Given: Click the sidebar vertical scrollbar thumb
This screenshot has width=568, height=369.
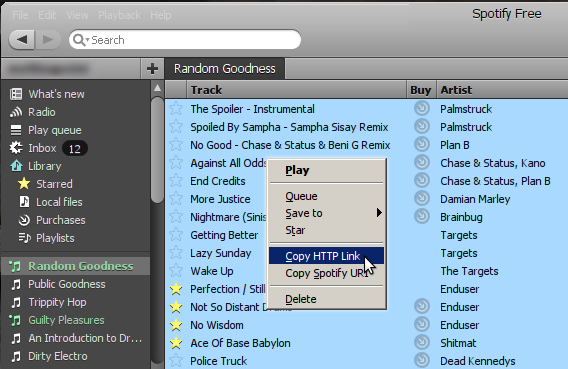Looking at the screenshot, I should click(158, 150).
